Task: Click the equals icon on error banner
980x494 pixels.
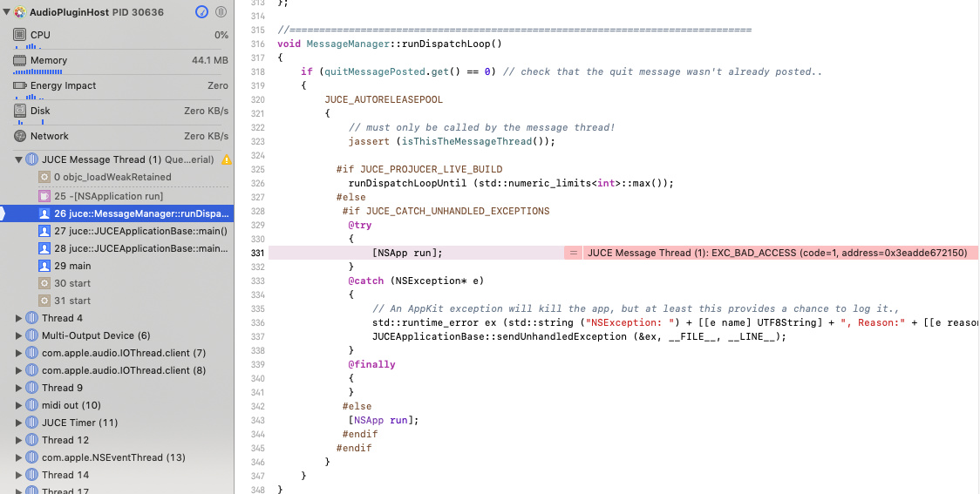Action: tap(573, 253)
